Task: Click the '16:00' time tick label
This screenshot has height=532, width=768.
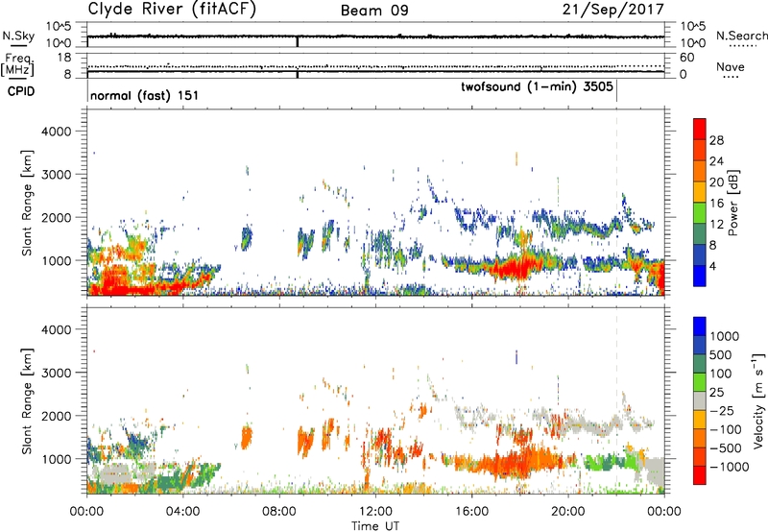Action: [x=471, y=512]
